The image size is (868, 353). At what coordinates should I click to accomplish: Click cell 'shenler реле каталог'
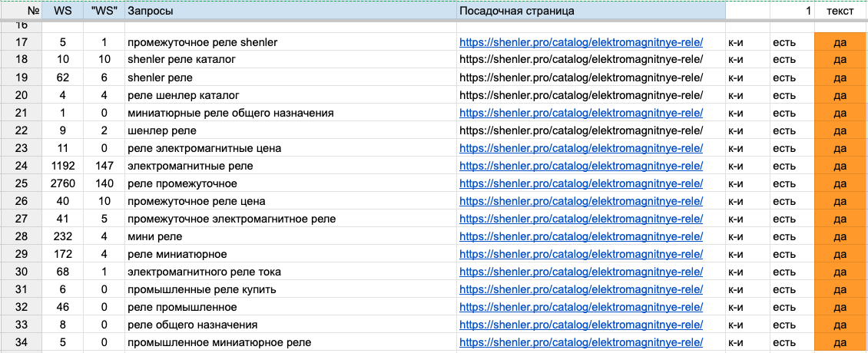290,60
